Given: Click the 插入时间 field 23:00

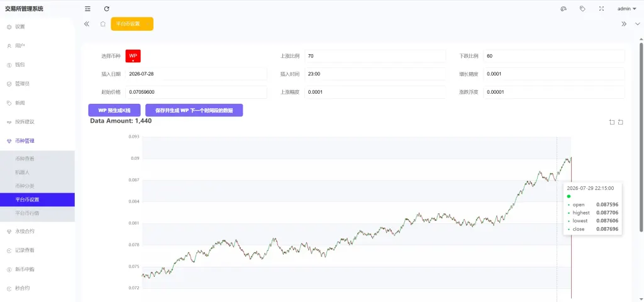Looking at the screenshot, I should point(375,74).
